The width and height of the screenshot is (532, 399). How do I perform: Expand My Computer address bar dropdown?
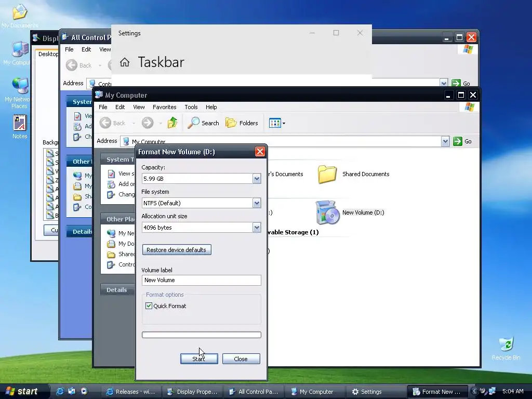pyautogui.click(x=445, y=141)
